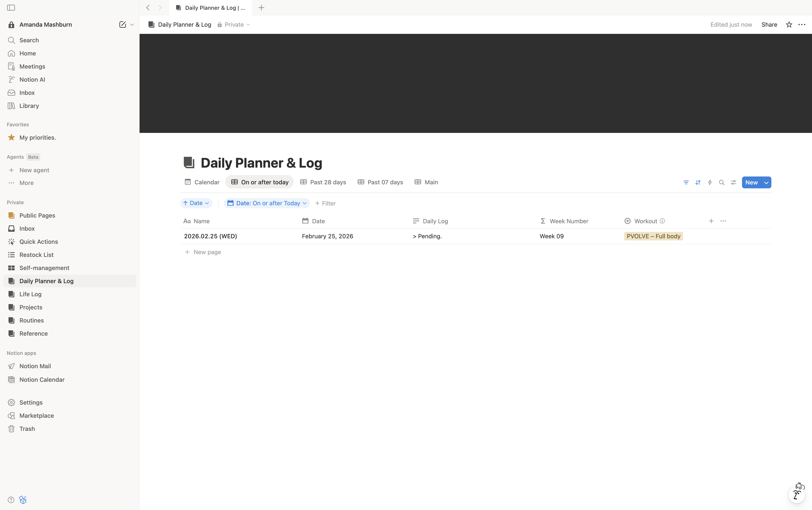Expand the New button dropdown arrow
The height and width of the screenshot is (510, 812).
pos(766,182)
